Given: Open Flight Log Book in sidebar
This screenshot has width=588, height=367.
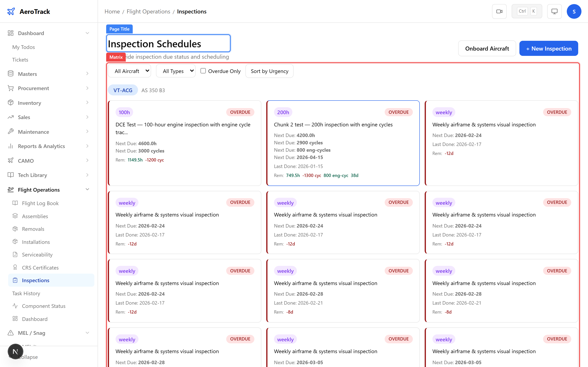Looking at the screenshot, I should pos(40,203).
